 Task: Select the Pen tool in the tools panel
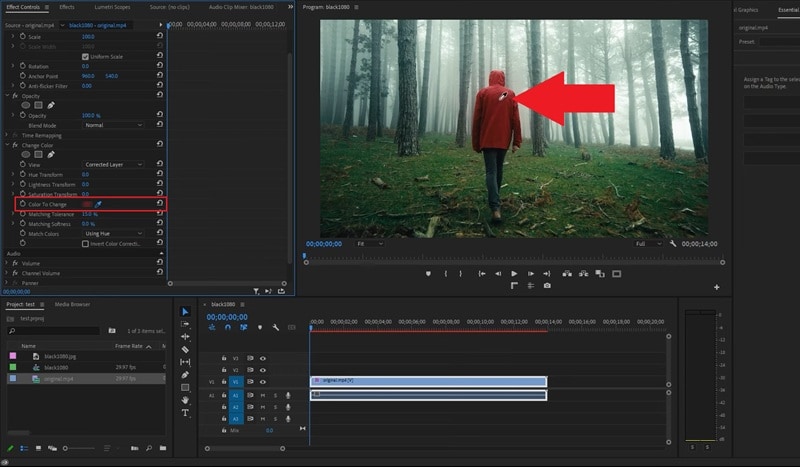pyautogui.click(x=185, y=375)
